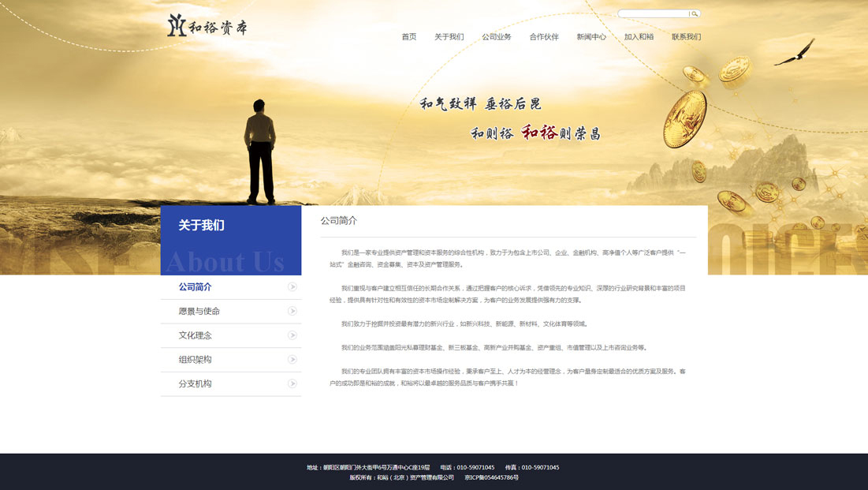Select 公司简介 in the left sidebar

pos(197,286)
